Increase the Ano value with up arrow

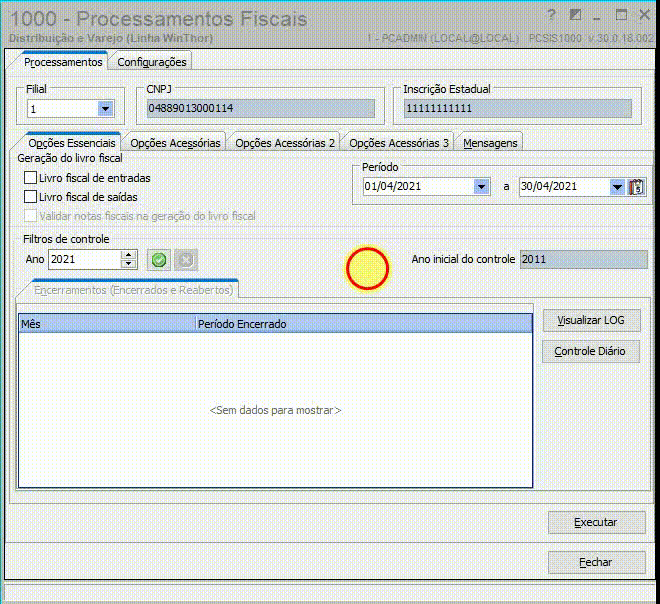[x=128, y=255]
